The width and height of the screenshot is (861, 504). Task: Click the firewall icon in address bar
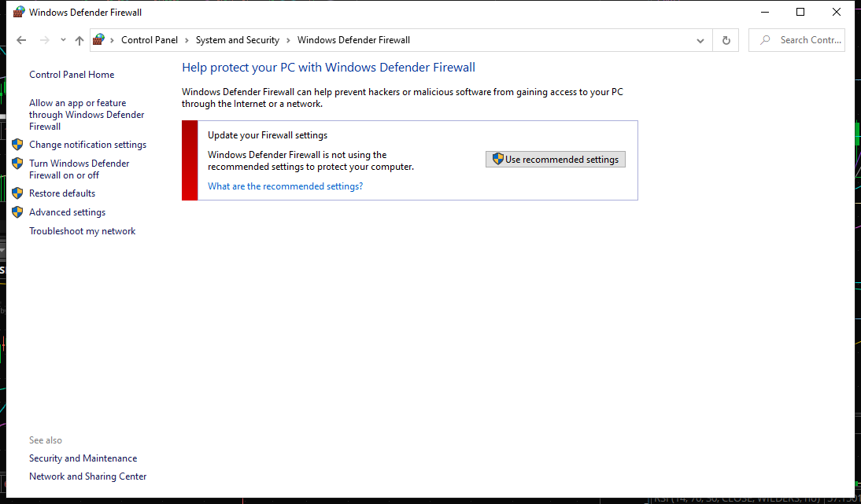99,39
